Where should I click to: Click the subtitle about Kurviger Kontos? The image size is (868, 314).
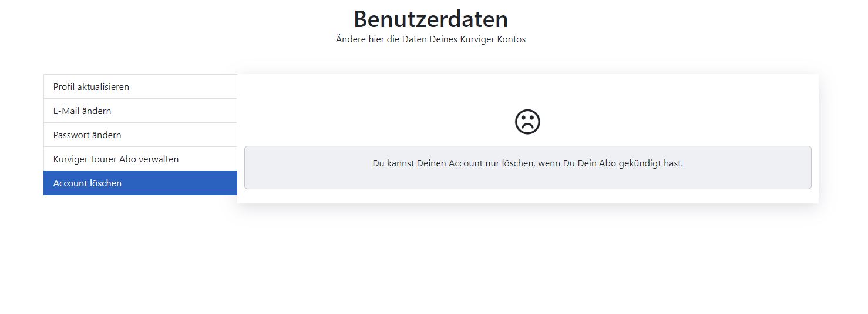[x=430, y=39]
